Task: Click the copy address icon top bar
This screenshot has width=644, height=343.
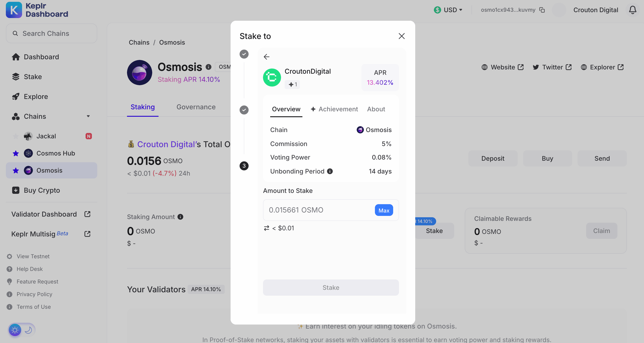Action: coord(543,9)
